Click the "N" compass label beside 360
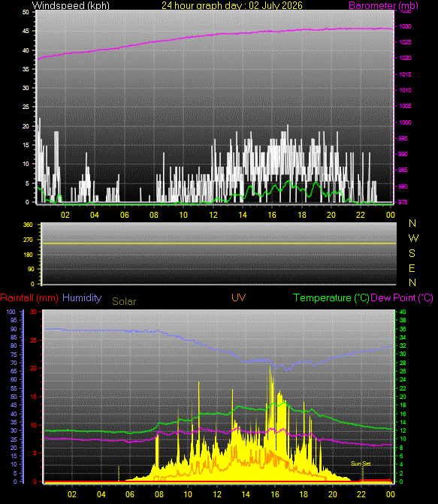The width and height of the screenshot is (438, 504). (412, 223)
